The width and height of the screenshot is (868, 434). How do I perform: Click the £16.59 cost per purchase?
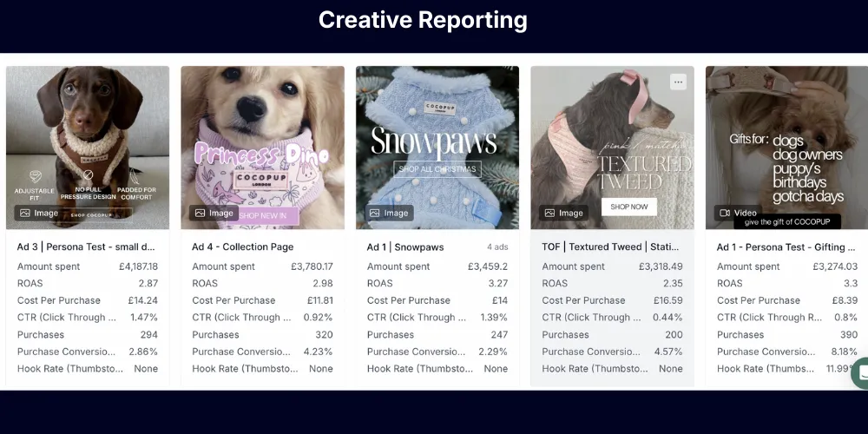tap(667, 300)
